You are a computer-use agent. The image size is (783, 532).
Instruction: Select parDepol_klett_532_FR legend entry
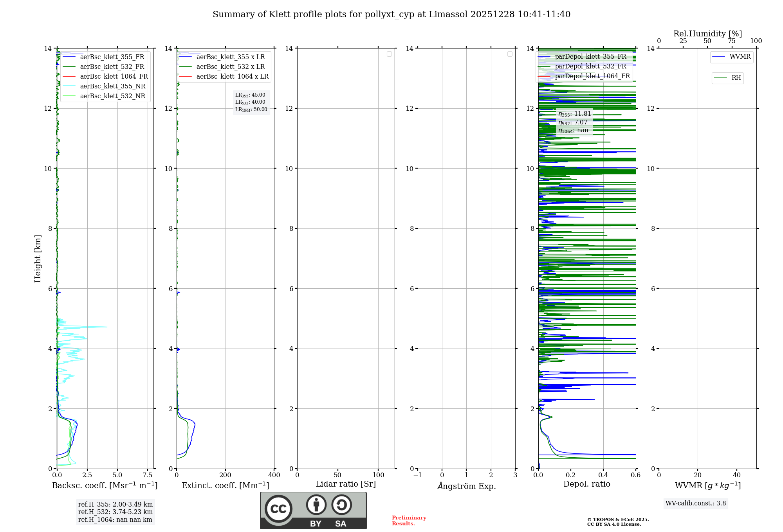point(590,66)
